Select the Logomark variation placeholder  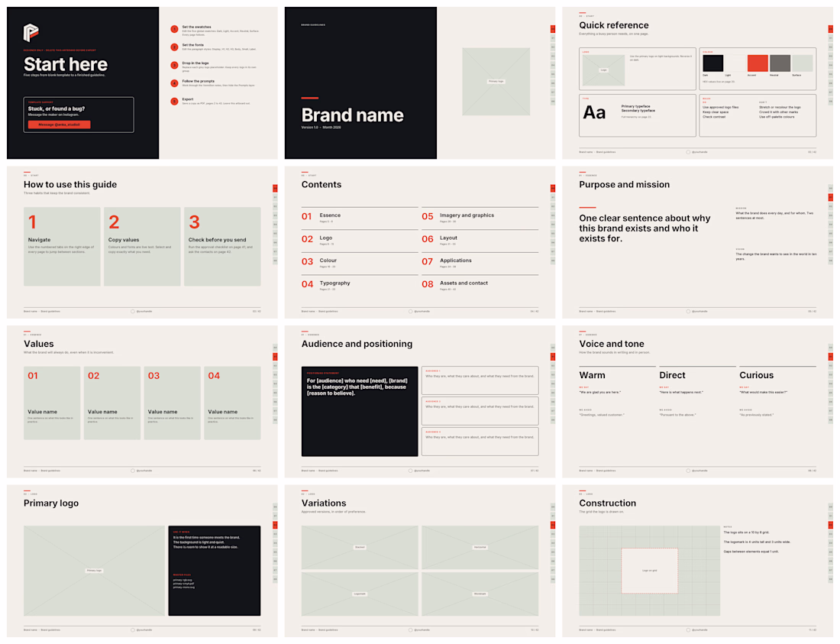[x=360, y=594]
